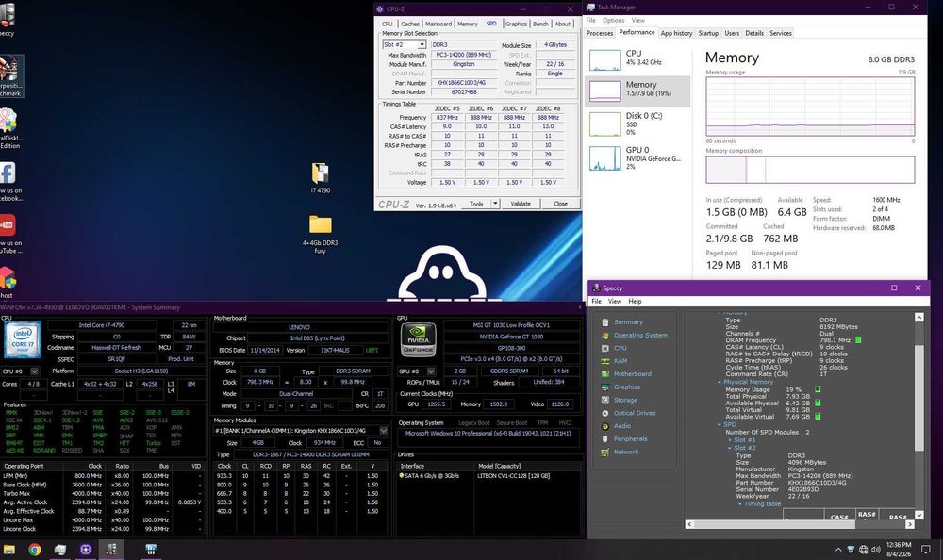The image size is (943, 560).
Task: Open the Slot #2 dropdown in CPU-Z
Action: point(422,45)
